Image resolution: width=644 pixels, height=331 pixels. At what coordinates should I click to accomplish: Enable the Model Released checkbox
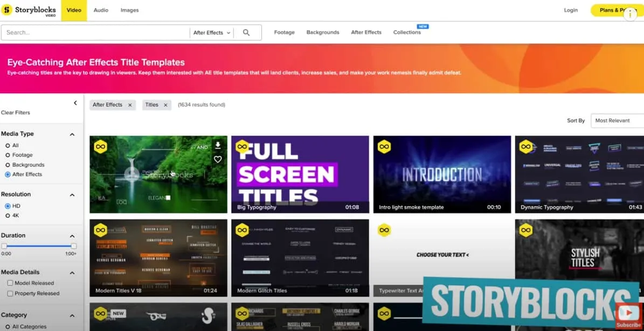(10, 283)
